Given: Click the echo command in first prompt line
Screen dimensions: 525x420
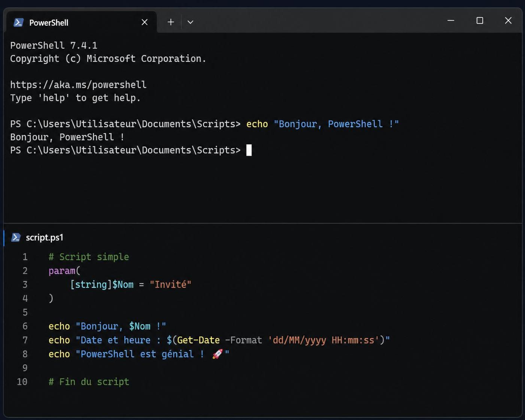Looking at the screenshot, I should point(257,124).
